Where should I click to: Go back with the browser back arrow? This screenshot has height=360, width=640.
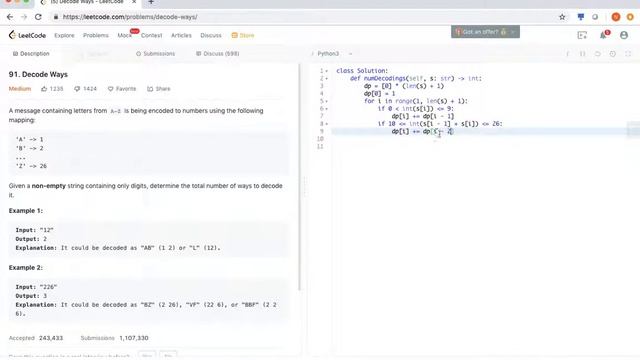click(x=10, y=17)
